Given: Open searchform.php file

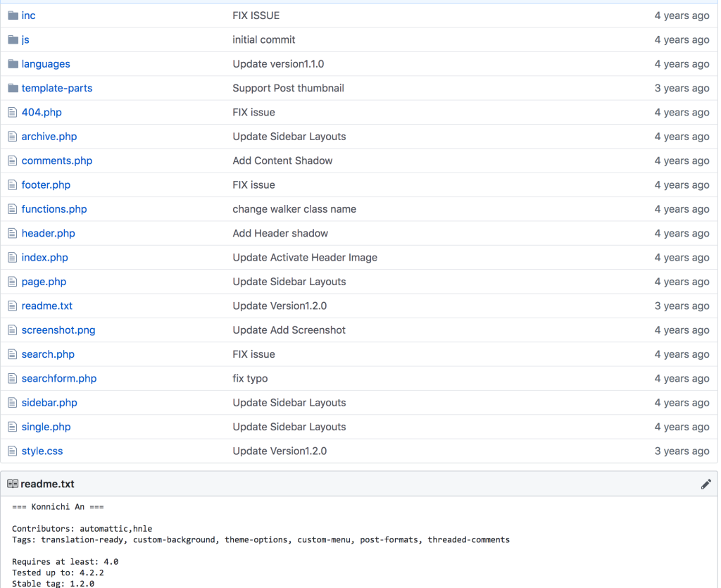Looking at the screenshot, I should click(59, 379).
